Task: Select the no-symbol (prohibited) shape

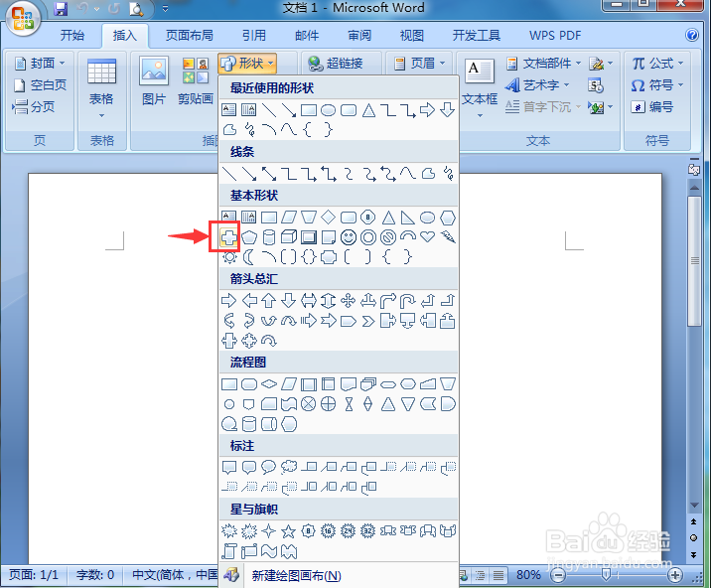Action: [x=388, y=237]
